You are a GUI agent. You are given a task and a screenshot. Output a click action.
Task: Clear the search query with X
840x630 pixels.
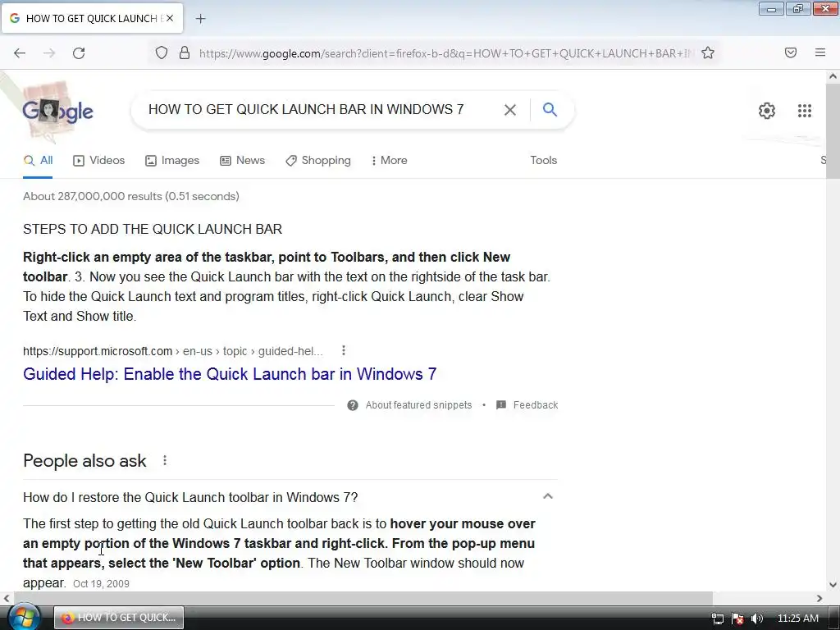510,110
